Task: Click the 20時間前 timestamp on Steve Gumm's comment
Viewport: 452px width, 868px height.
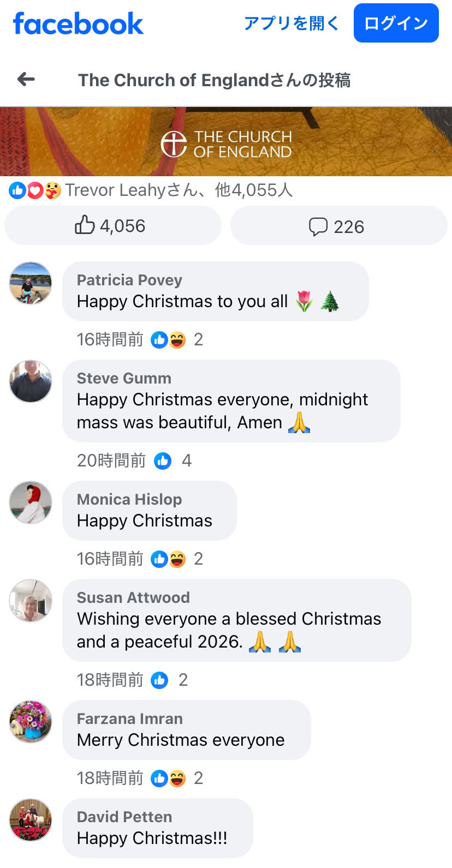Action: pyautogui.click(x=111, y=461)
